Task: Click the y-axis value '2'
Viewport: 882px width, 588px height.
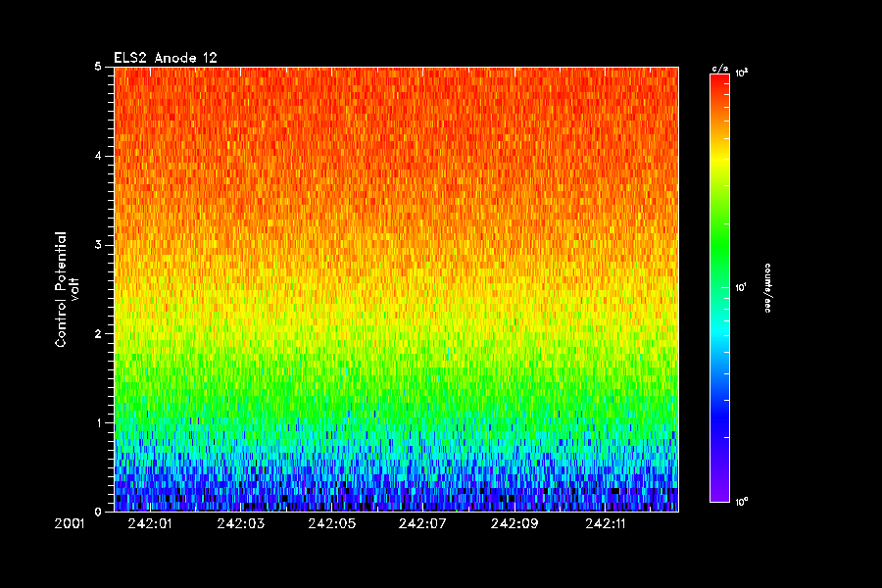Action: 98,333
